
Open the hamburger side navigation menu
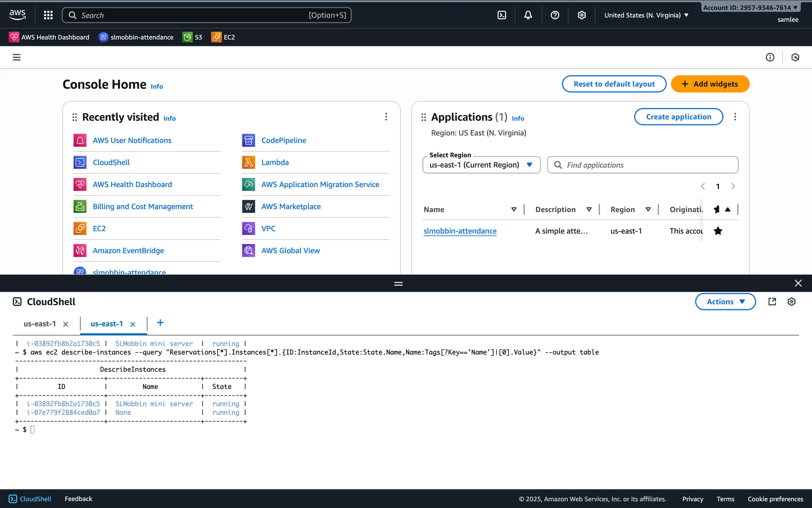click(x=16, y=57)
